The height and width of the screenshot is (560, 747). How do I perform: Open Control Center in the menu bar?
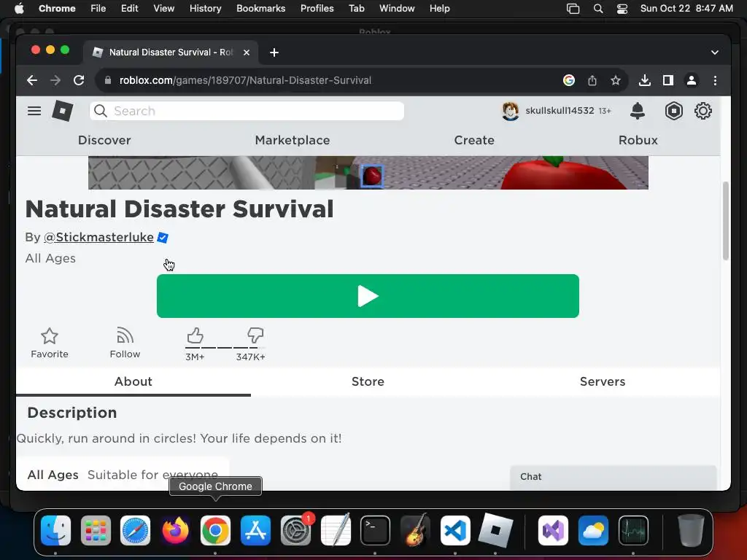pyautogui.click(x=622, y=9)
